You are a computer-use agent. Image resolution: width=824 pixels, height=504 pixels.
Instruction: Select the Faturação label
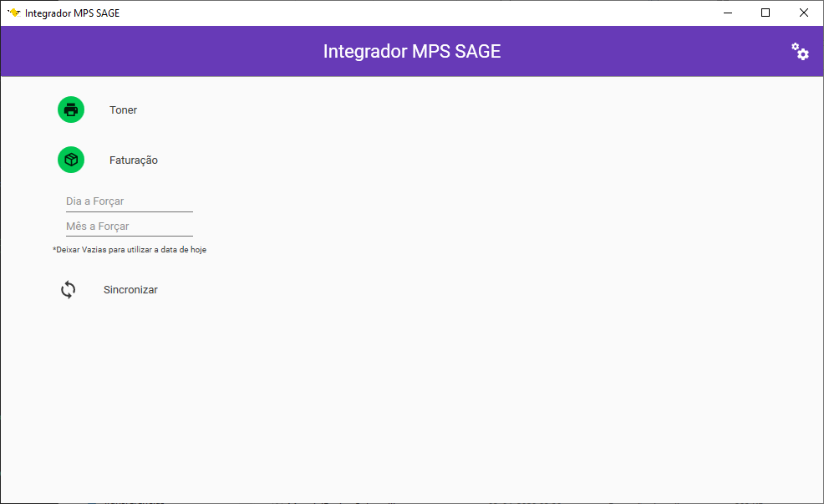[x=134, y=160]
